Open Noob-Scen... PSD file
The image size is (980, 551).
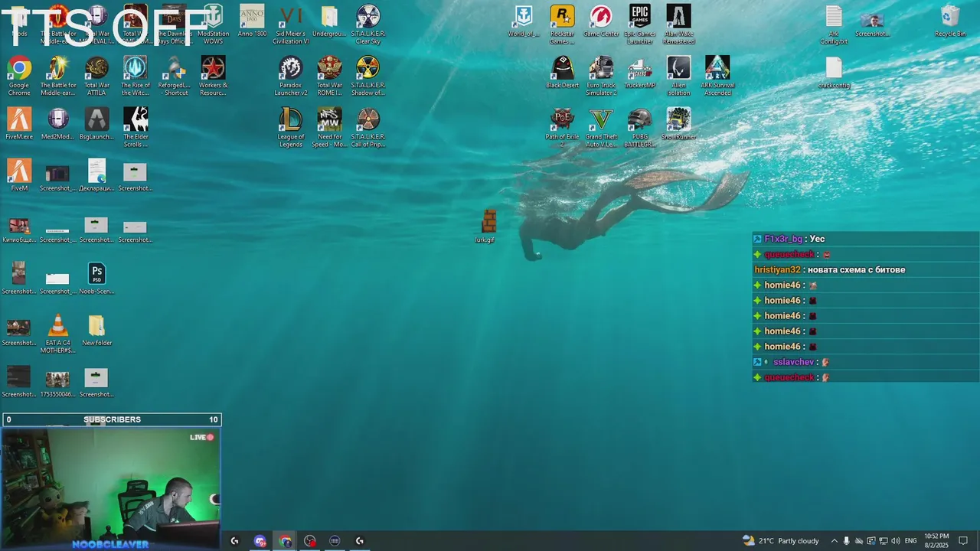[x=96, y=278]
